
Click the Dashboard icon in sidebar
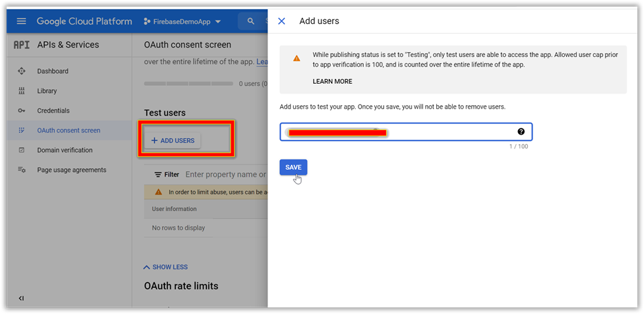[x=21, y=71]
